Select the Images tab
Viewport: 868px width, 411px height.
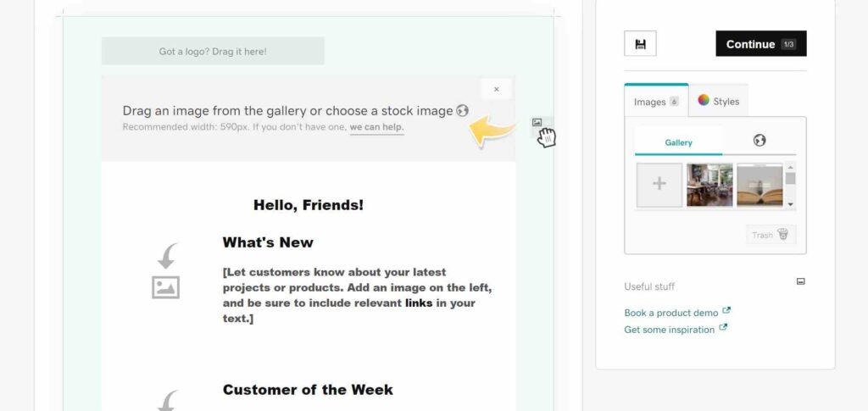pyautogui.click(x=655, y=102)
